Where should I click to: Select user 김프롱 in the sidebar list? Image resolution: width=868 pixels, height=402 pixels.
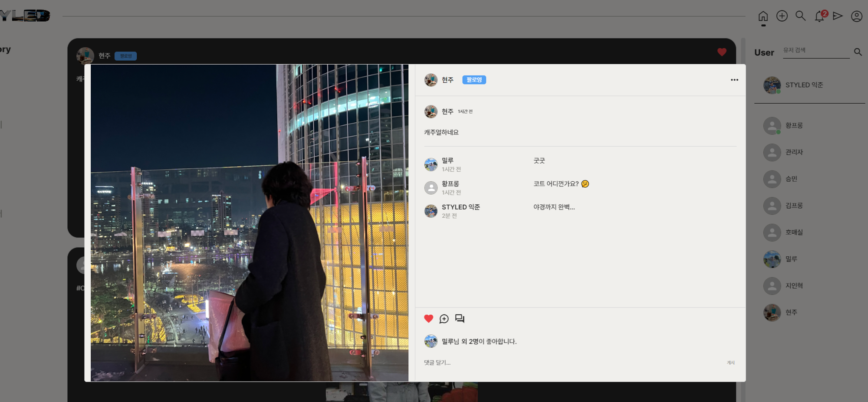coord(783,206)
